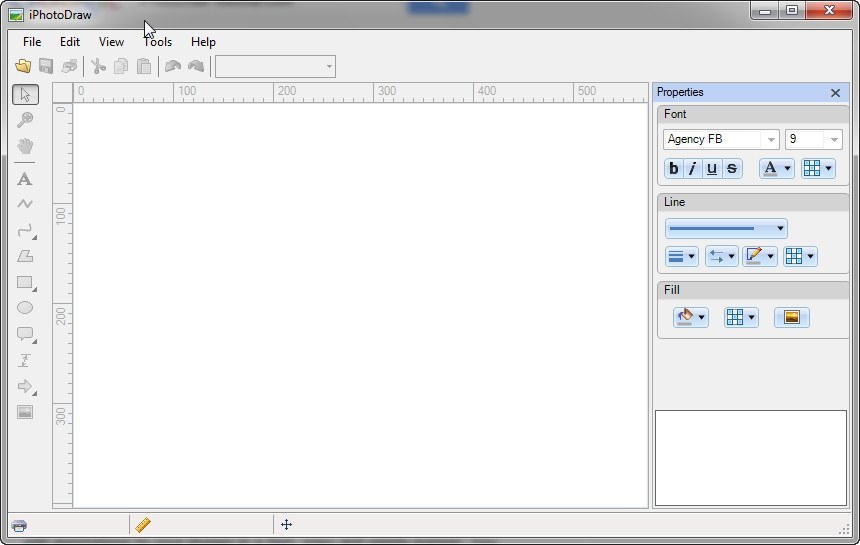Click the fill picture button
The width and height of the screenshot is (860, 545).
pyautogui.click(x=791, y=317)
